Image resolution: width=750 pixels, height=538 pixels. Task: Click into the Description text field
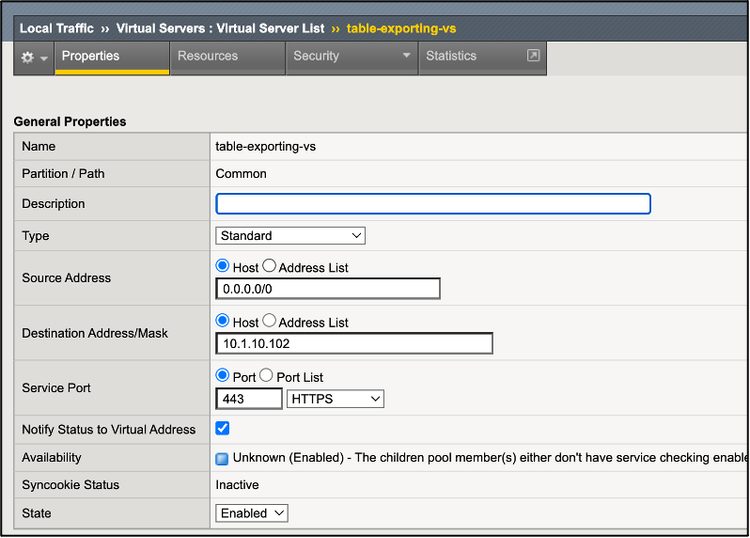[x=433, y=204]
